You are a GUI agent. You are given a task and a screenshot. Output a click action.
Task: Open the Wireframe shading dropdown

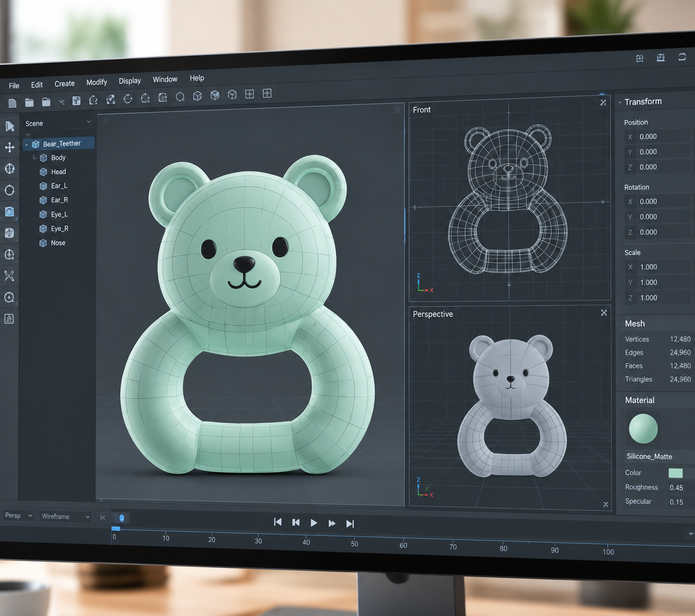(x=66, y=516)
